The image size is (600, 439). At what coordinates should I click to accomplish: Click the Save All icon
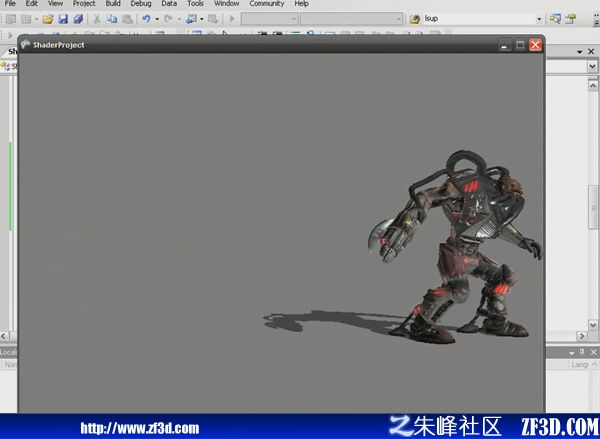coord(78,18)
